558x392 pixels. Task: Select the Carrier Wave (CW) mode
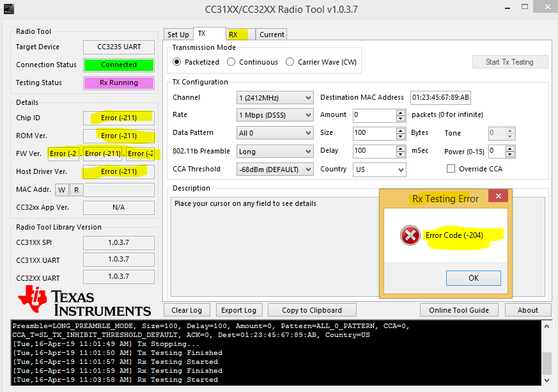pyautogui.click(x=290, y=62)
